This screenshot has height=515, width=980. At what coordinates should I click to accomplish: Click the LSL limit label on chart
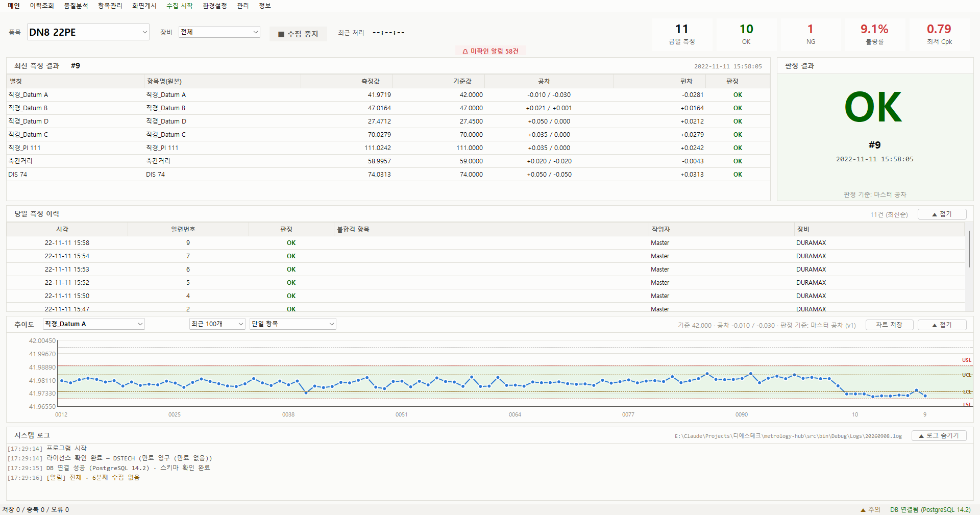click(967, 405)
